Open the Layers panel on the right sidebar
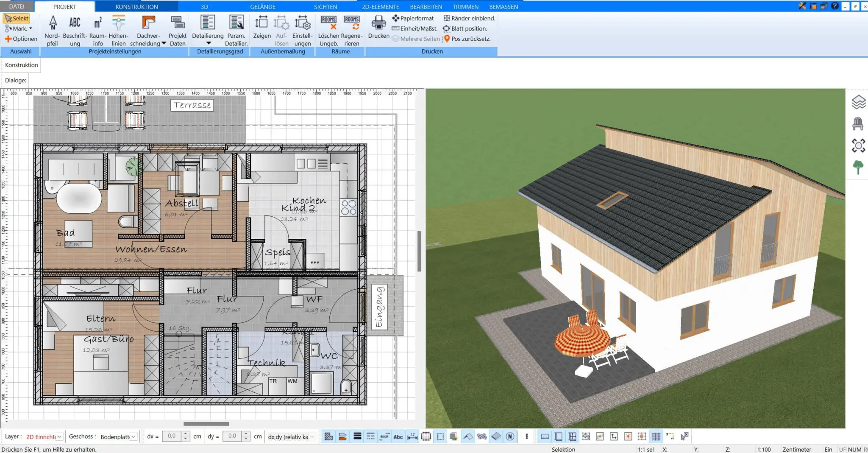868x453 pixels. 859,102
